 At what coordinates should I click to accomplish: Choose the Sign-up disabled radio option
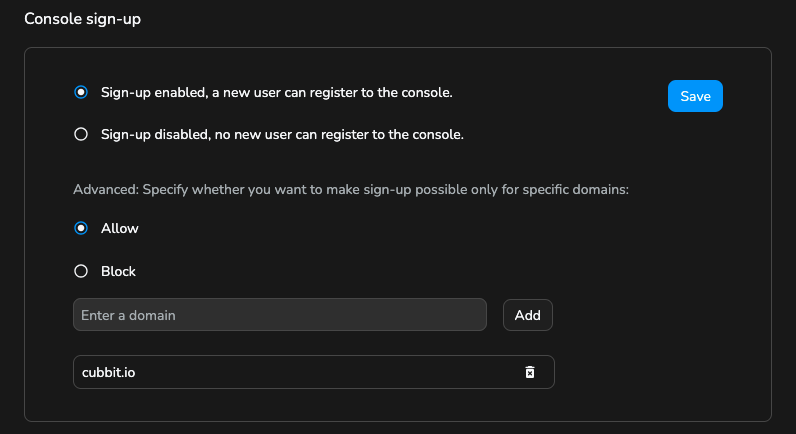pyautogui.click(x=81, y=135)
